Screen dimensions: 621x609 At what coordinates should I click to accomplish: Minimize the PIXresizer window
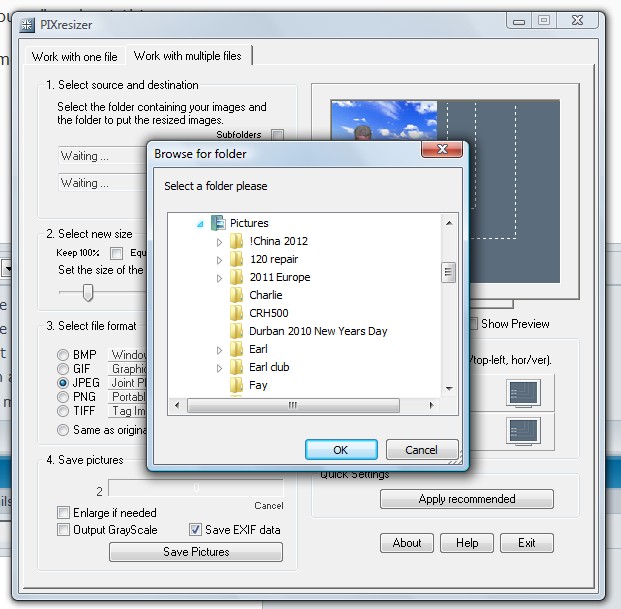point(519,21)
